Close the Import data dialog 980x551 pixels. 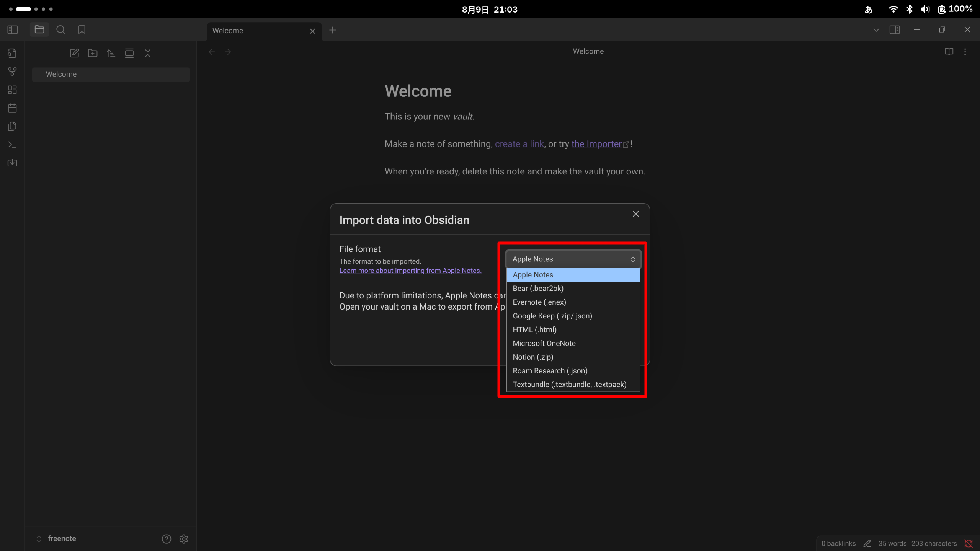[635, 214]
